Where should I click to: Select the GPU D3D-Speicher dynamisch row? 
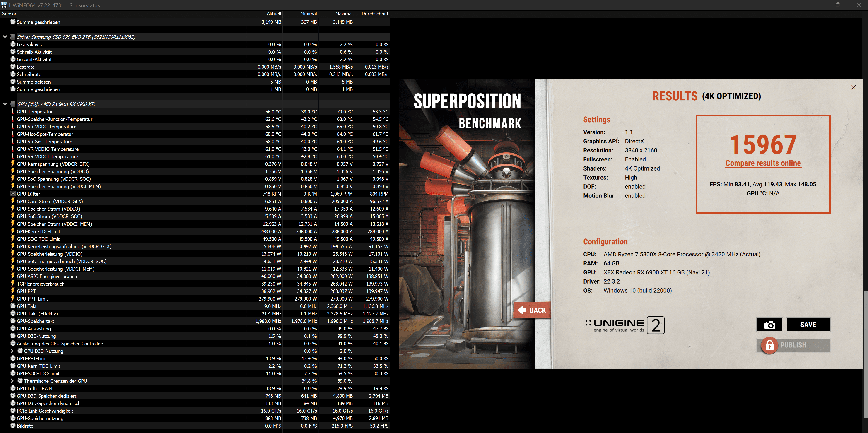[195, 403]
